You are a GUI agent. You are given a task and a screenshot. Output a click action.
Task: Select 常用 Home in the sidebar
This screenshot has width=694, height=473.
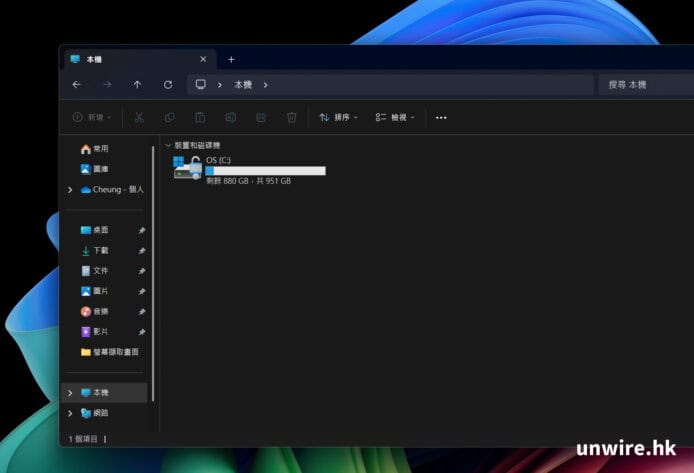click(x=100, y=148)
